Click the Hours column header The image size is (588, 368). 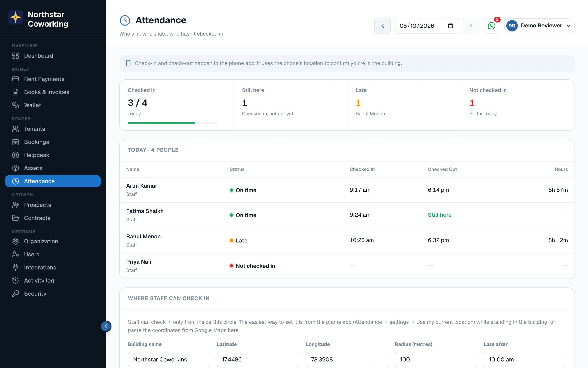point(561,169)
